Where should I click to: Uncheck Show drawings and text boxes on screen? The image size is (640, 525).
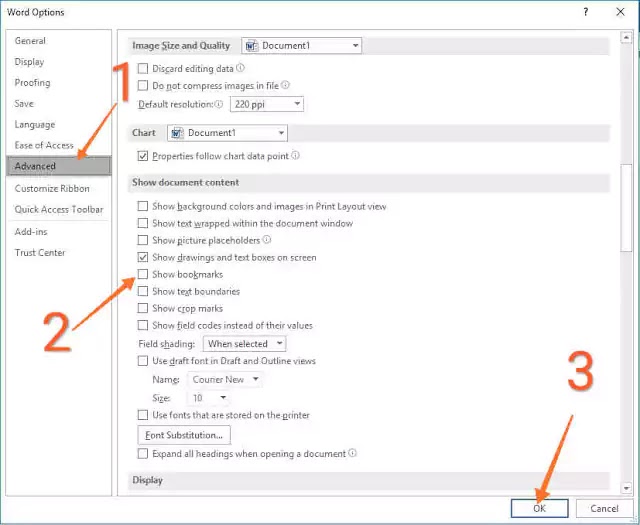[142, 257]
